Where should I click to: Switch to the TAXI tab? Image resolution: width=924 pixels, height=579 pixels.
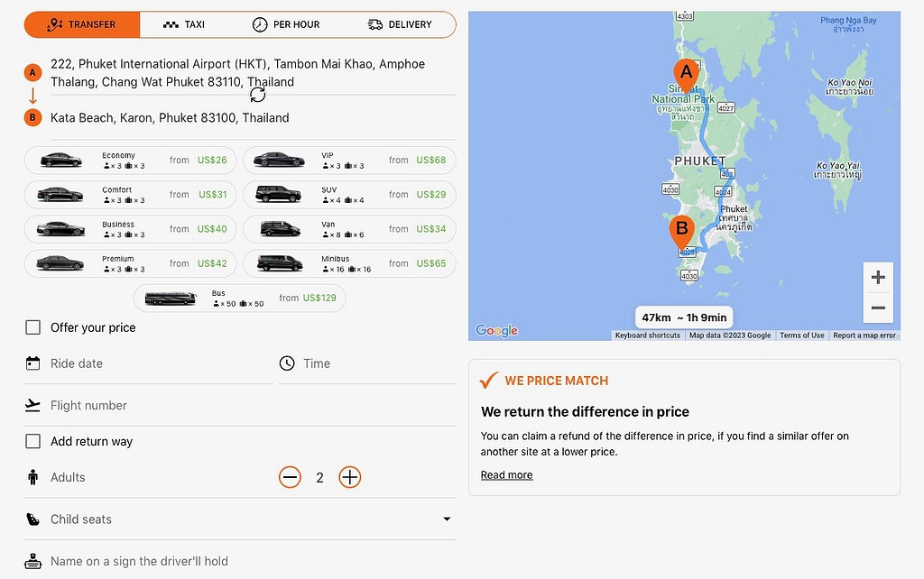[184, 24]
